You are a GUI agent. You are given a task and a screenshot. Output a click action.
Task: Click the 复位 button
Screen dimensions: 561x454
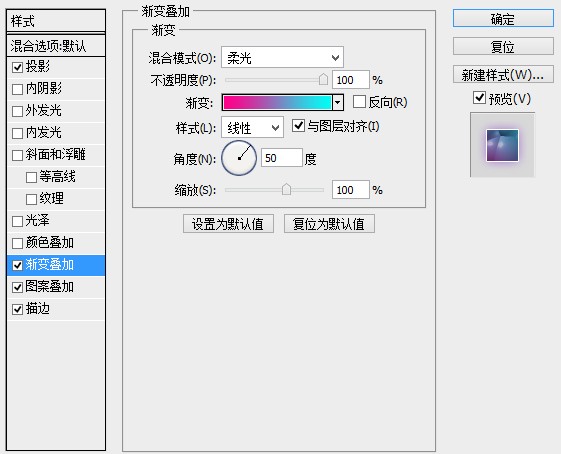[503, 47]
